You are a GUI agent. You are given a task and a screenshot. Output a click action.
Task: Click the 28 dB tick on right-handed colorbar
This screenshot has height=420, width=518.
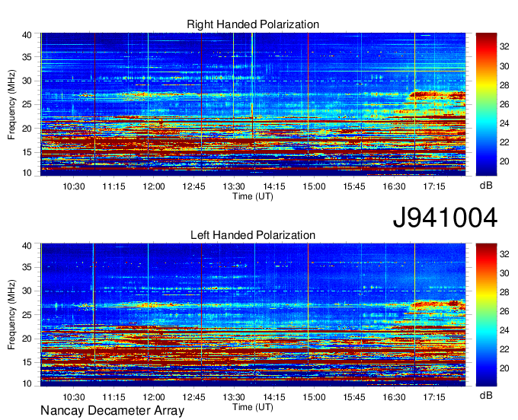504,85
